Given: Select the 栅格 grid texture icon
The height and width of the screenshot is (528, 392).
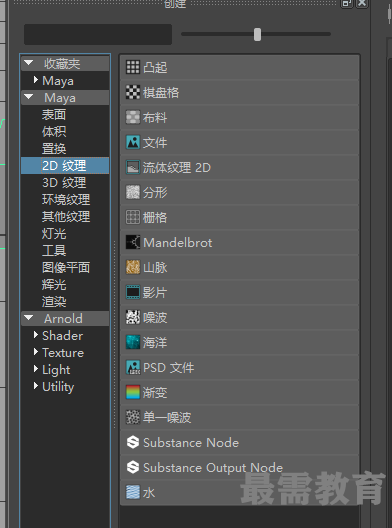Looking at the screenshot, I should point(133,217).
